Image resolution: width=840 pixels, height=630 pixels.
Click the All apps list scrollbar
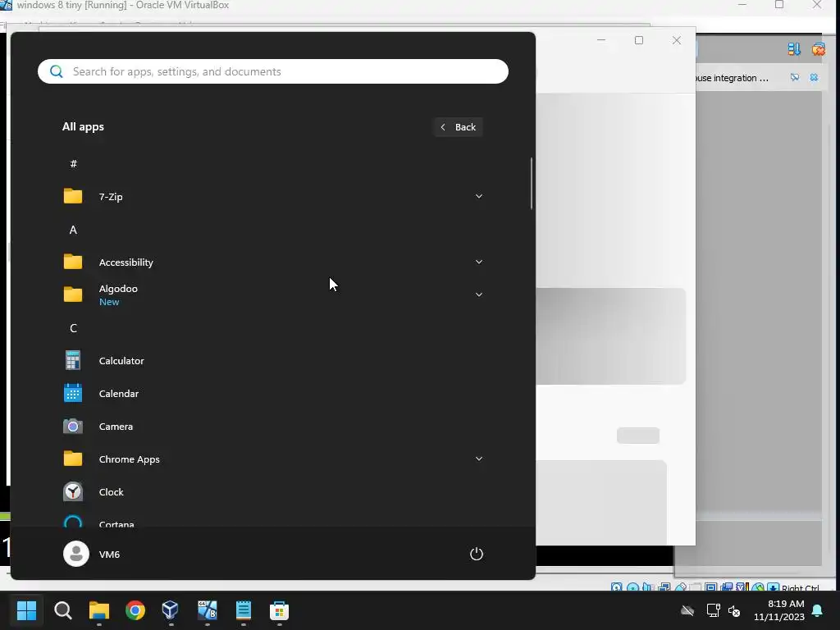(532, 183)
